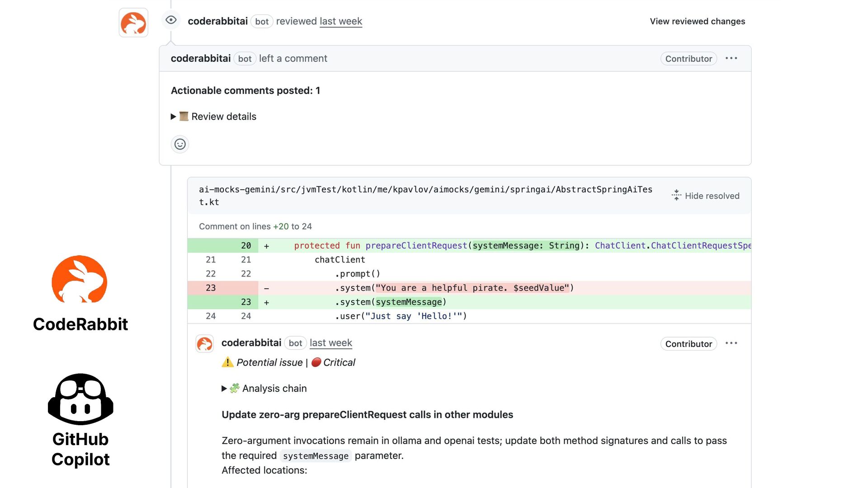Open the emoji reaction smiley picker
This screenshot has width=868, height=488.
[180, 144]
